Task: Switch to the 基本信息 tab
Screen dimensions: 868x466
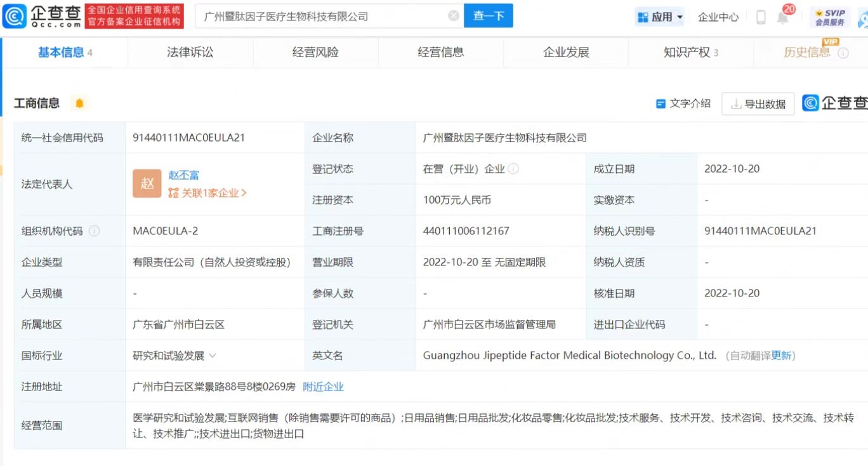Action: pos(65,53)
